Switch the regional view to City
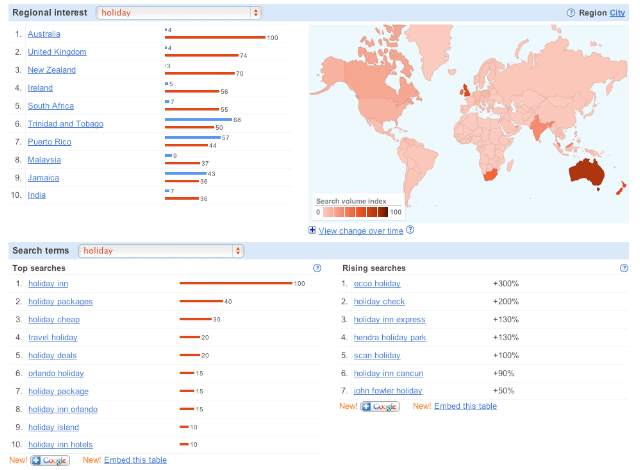Screen dimensions: 640x470 pyautogui.click(x=617, y=13)
